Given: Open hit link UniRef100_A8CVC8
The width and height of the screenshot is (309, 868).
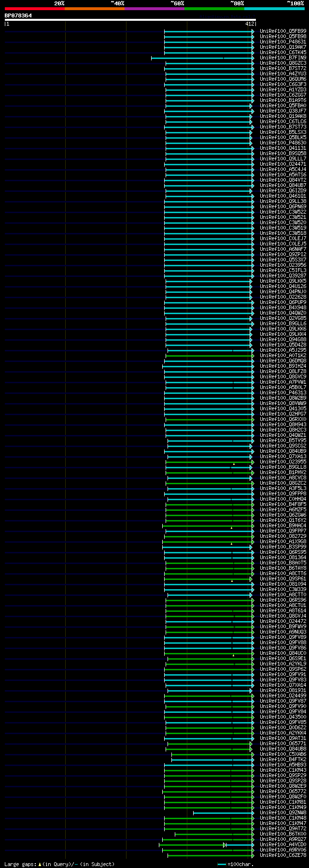Looking at the screenshot, I should click(283, 477).
